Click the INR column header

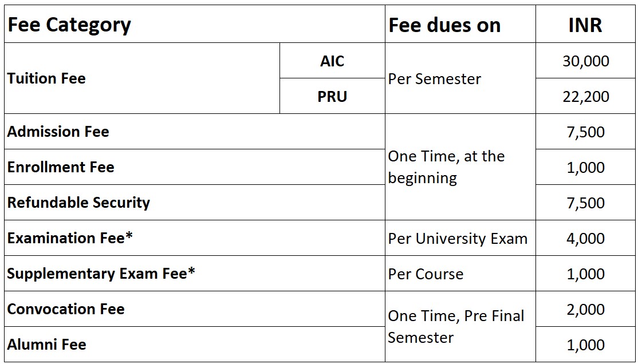tap(585, 24)
